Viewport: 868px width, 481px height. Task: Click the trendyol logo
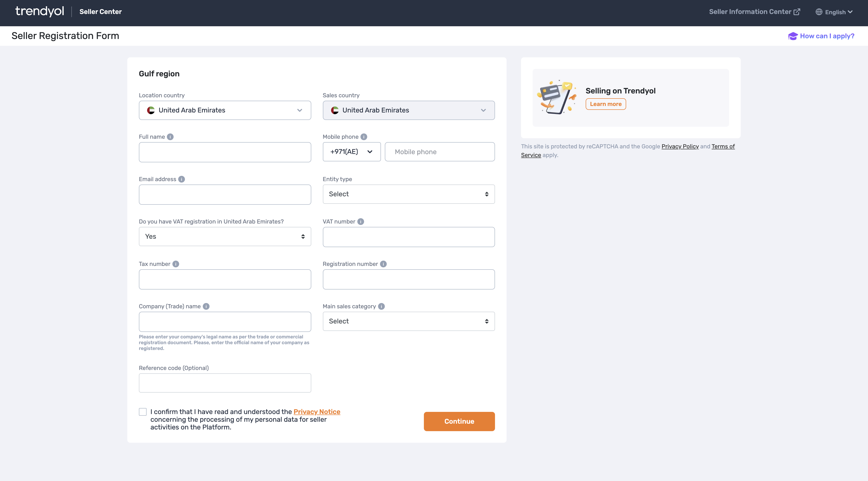coord(40,12)
